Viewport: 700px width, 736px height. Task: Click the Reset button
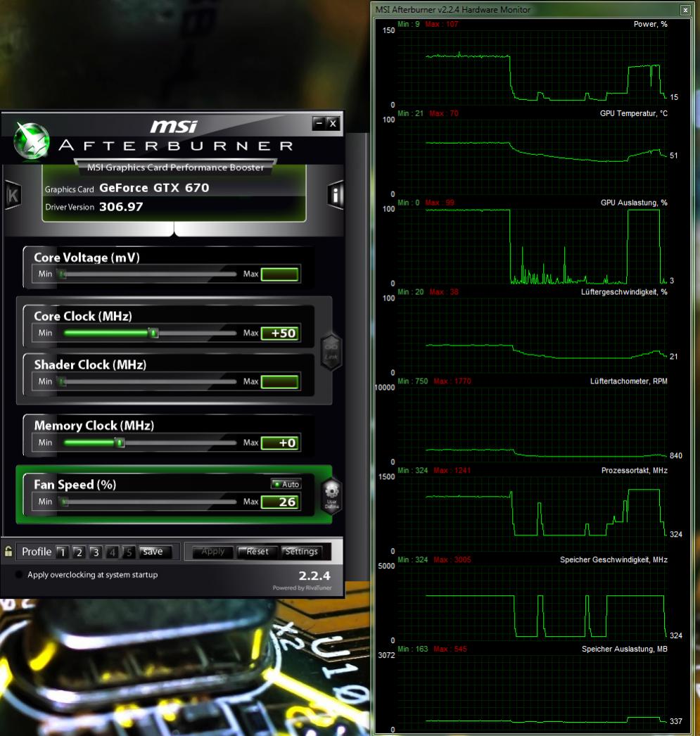(x=257, y=552)
